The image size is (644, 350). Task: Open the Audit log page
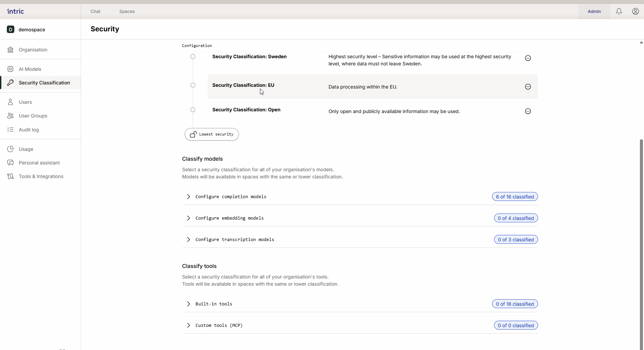coord(29,130)
